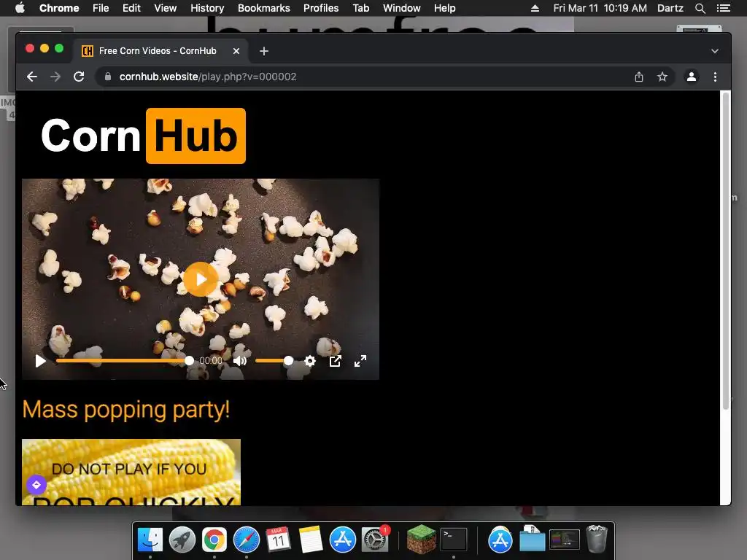Viewport: 747px width, 560px height.
Task: Open Terminal from the Dock
Action: (454, 540)
